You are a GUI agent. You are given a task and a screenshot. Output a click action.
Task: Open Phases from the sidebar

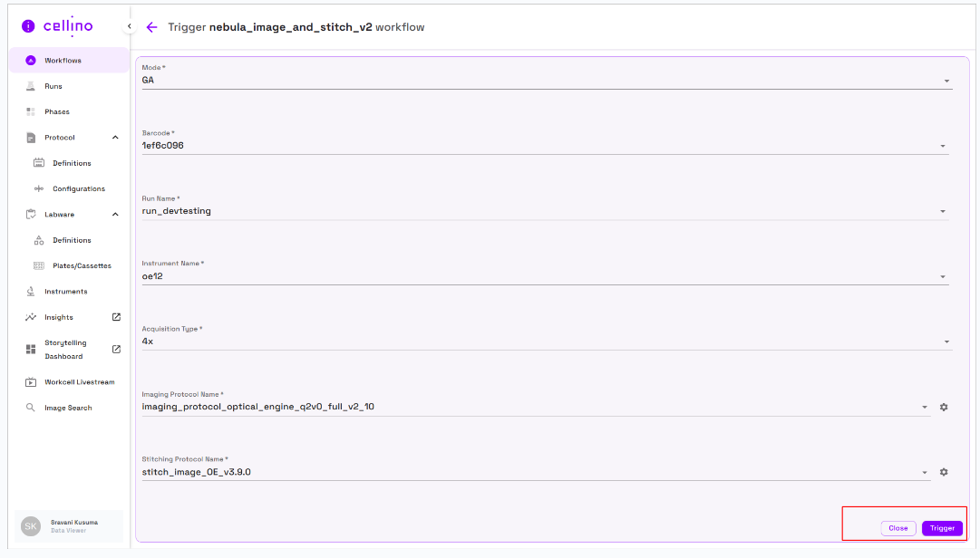pos(56,112)
